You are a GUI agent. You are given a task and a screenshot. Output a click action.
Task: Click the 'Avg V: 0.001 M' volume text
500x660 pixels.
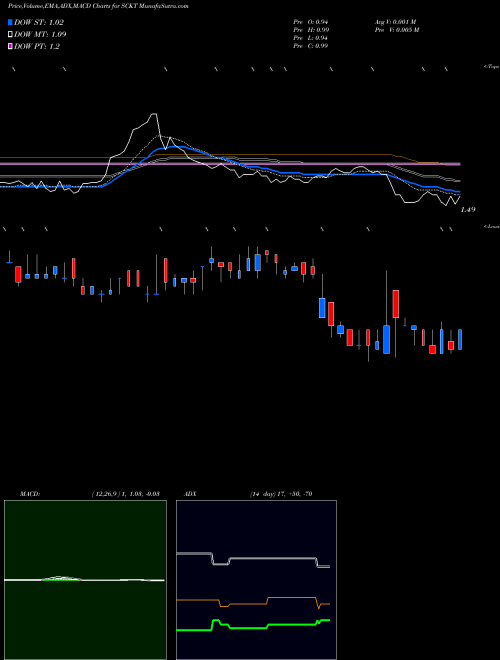pos(395,21)
